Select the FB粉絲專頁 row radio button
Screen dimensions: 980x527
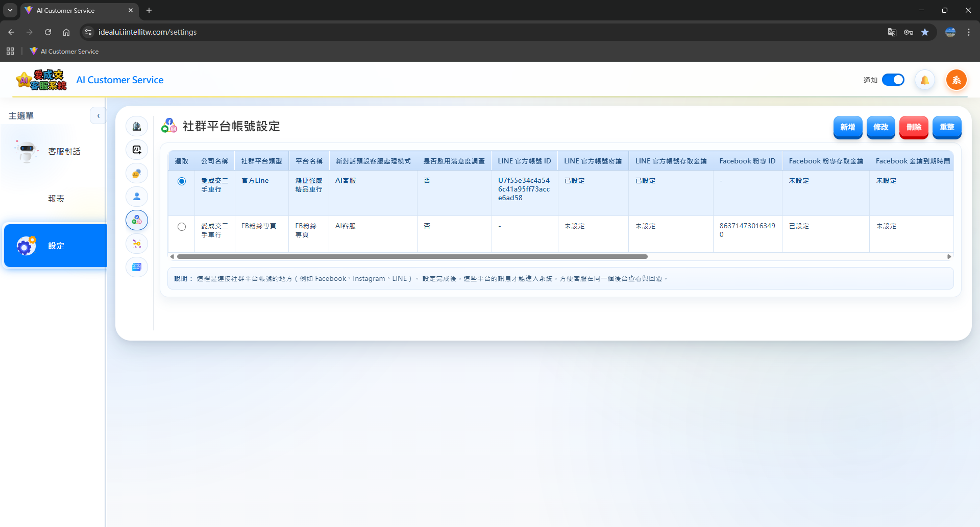point(182,227)
